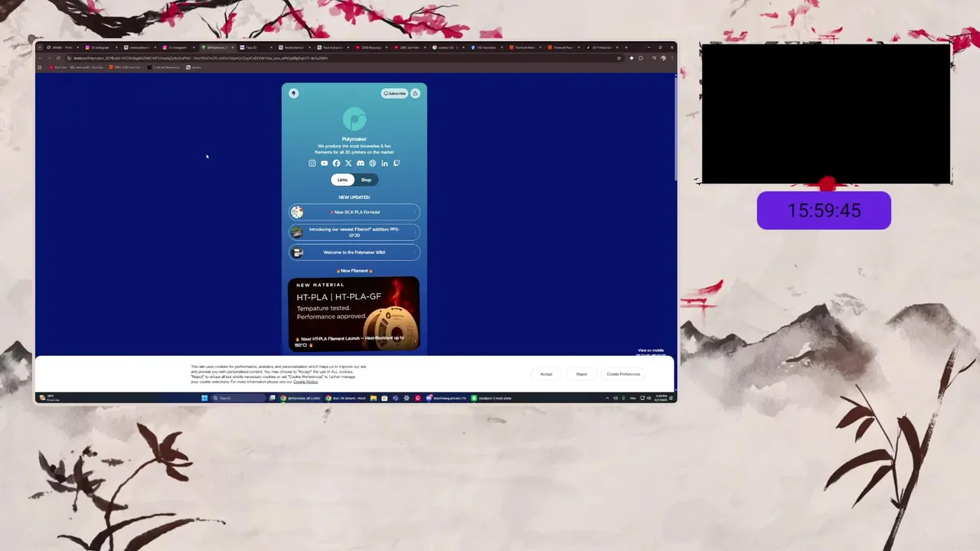This screenshot has height=551, width=980.
Task: Click the Polymaker profile logo
Action: [x=354, y=119]
